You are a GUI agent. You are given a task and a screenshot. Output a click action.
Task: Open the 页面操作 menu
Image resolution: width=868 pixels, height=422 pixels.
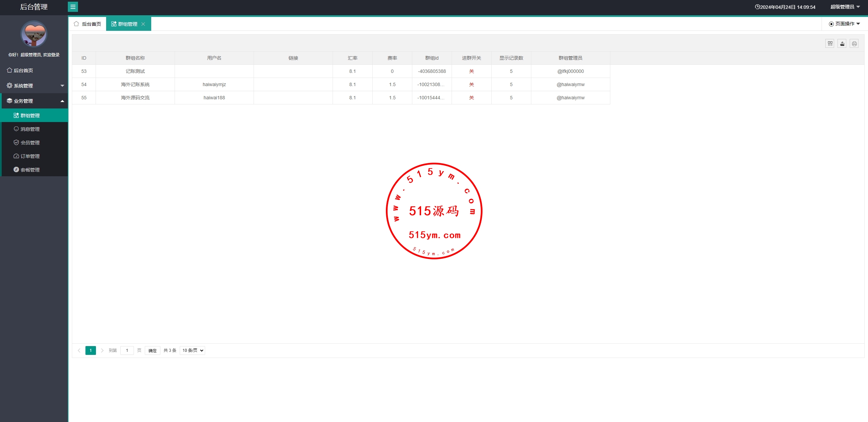tap(844, 24)
